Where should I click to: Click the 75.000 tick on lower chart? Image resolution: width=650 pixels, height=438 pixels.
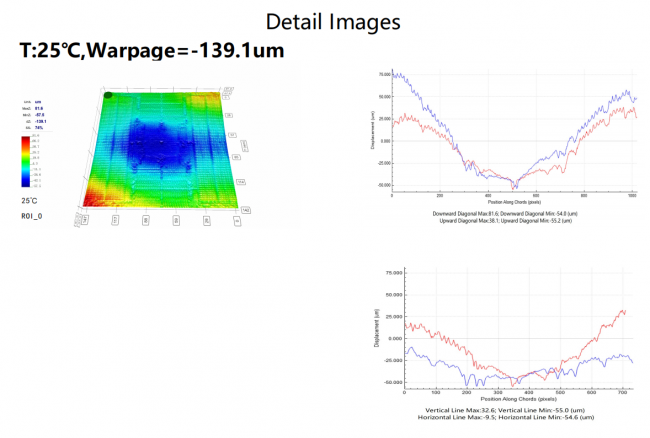(394, 273)
